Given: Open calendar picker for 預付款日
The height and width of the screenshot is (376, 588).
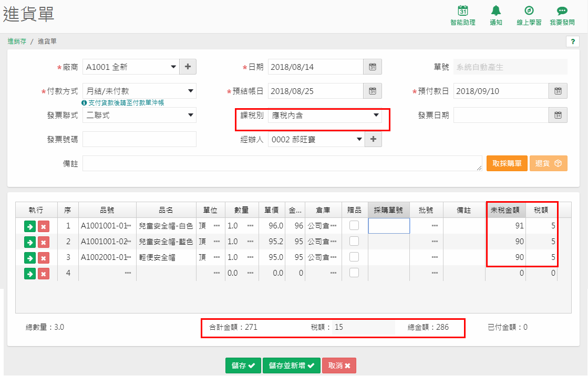Looking at the screenshot, I should coord(558,91).
